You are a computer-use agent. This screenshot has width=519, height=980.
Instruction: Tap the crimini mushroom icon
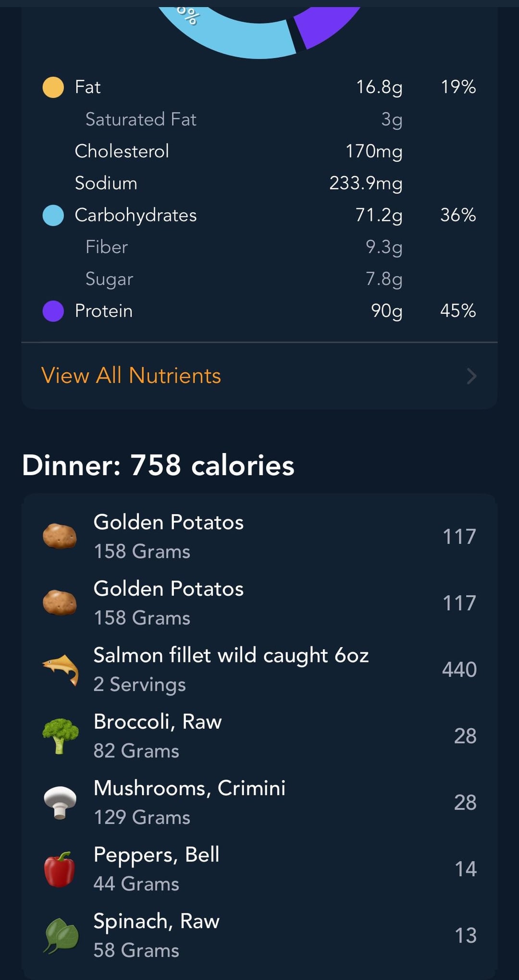coord(60,802)
